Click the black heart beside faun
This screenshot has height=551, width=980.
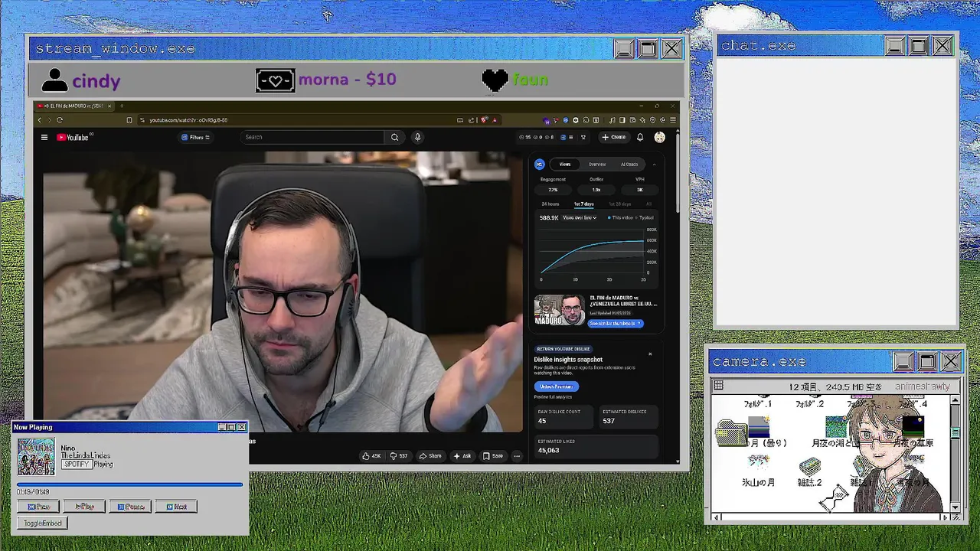tap(495, 80)
